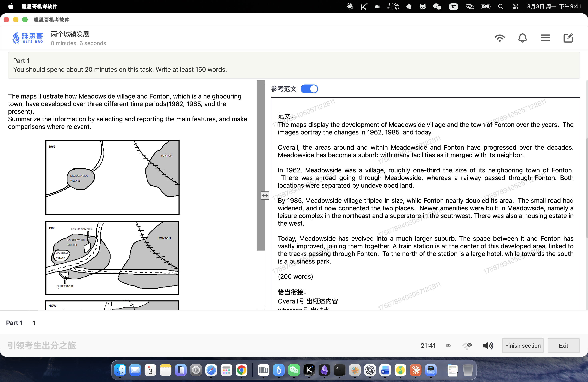The height and width of the screenshot is (382, 588).
Task: Mute the speaker volume icon
Action: (x=488, y=345)
